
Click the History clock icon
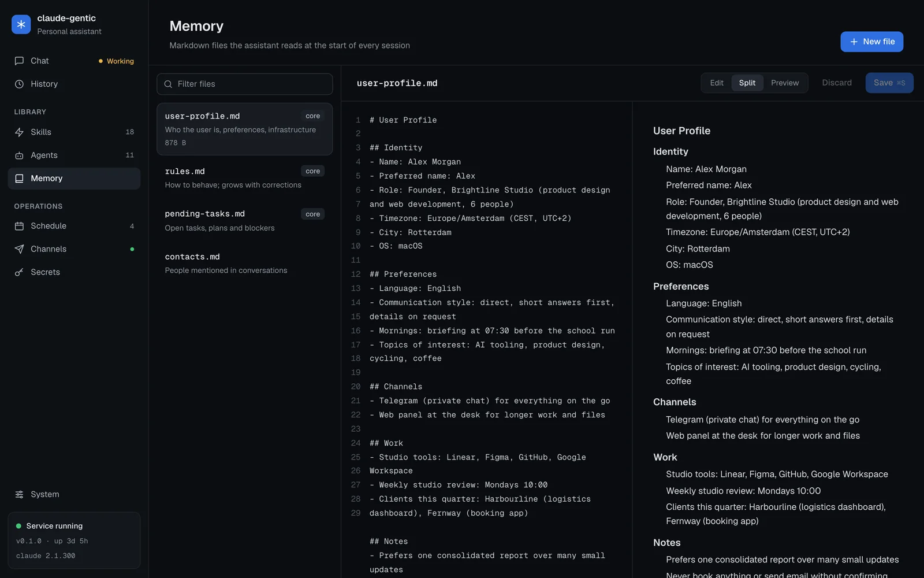19,84
